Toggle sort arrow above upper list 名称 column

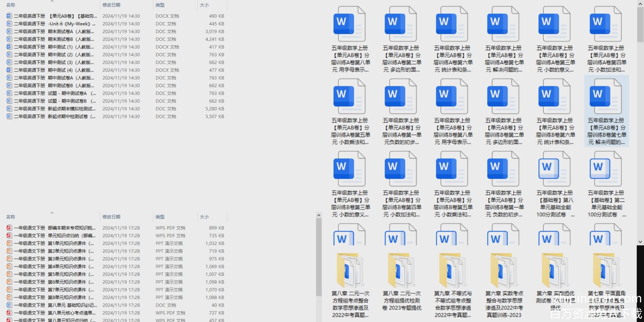click(x=52, y=2)
